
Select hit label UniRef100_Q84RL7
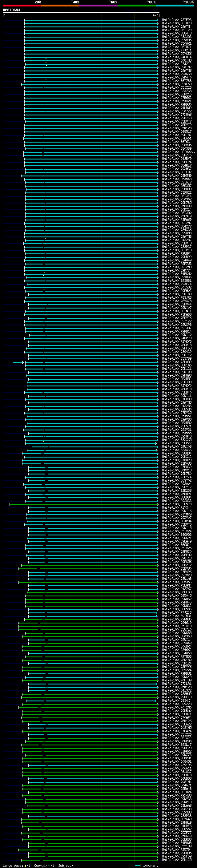click(x=176, y=165)
